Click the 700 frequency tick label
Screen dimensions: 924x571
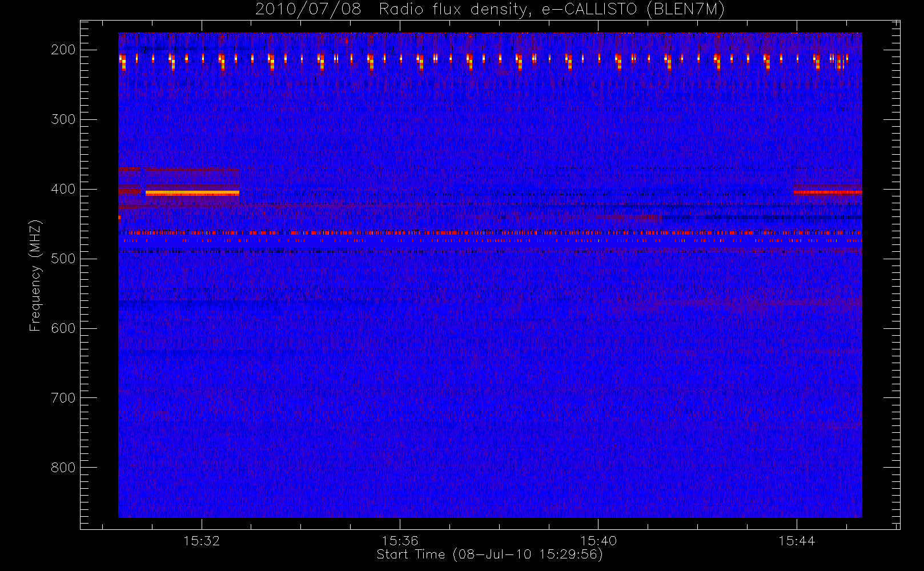63,398
